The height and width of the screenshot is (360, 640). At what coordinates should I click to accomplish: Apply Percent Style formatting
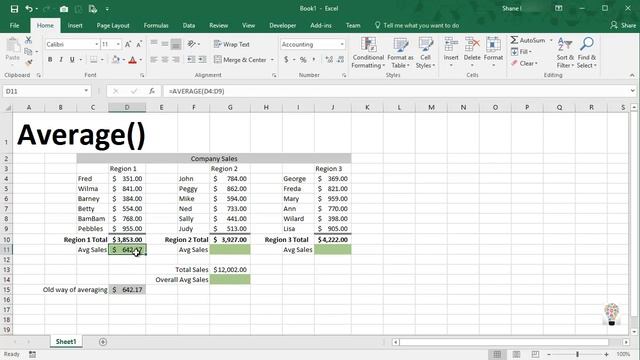[x=303, y=60]
